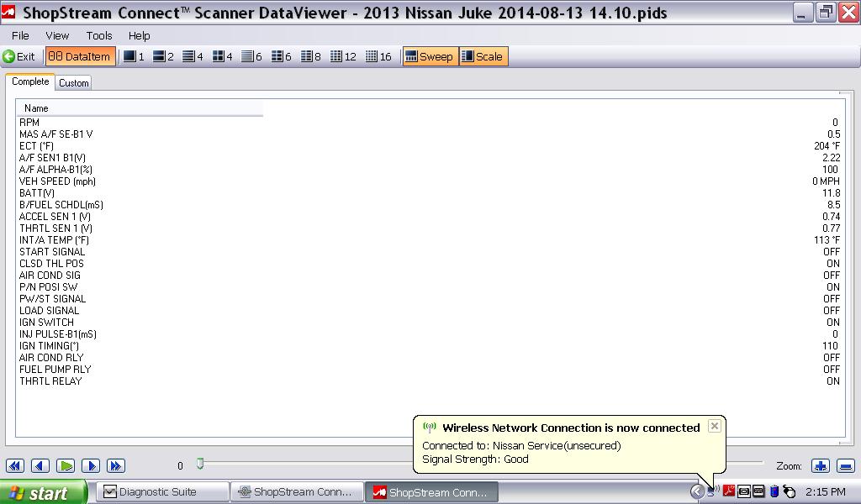Pick the 6 thin-rows graph layout
This screenshot has width=861, height=504.
pyautogui.click(x=251, y=56)
